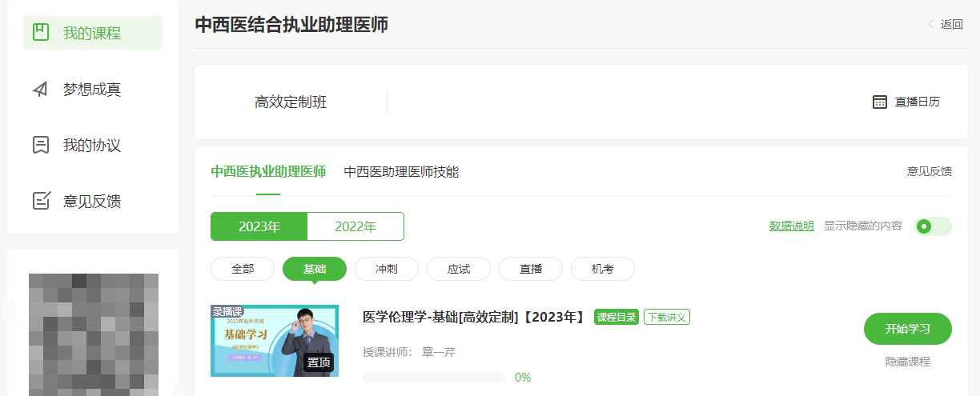The image size is (980, 396).
Task: Toggle the show hidden content switch
Action: (933, 226)
